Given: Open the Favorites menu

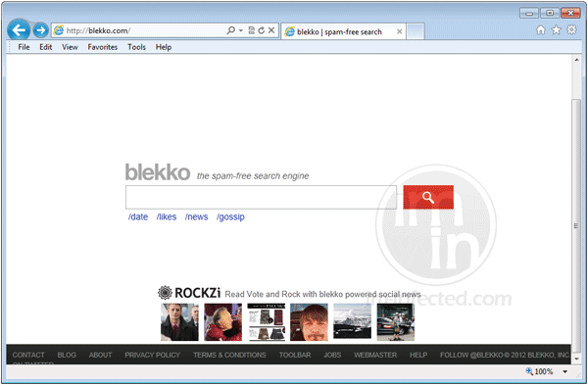Looking at the screenshot, I should coord(102,47).
